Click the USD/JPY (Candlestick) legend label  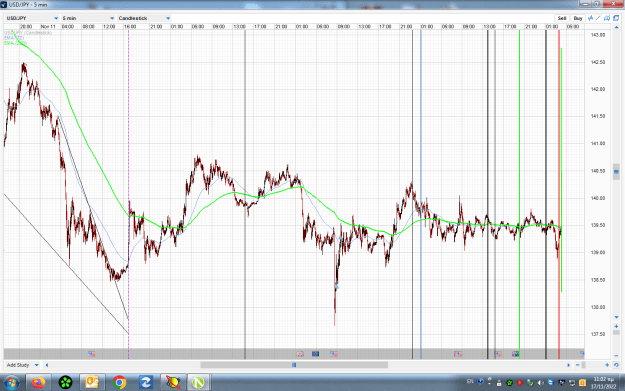point(28,33)
